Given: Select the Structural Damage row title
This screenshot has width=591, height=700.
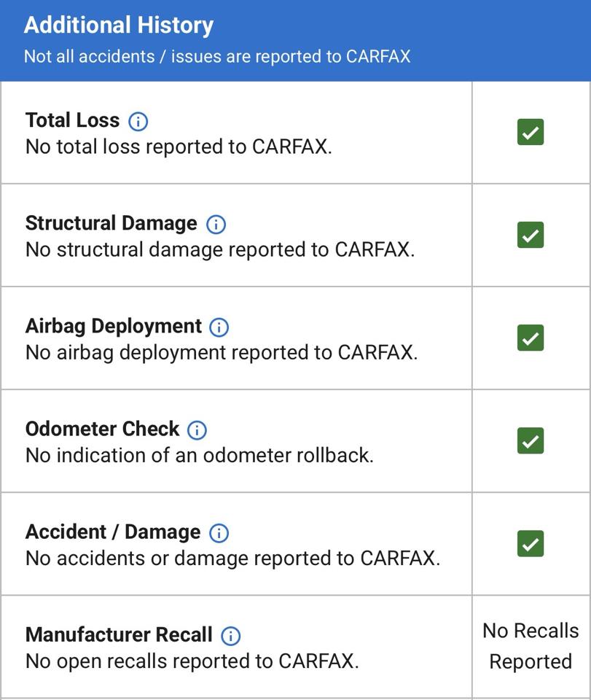Looking at the screenshot, I should 111,223.
